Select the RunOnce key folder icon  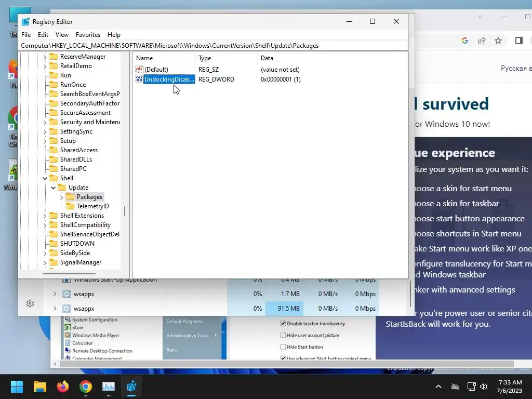[54, 85]
